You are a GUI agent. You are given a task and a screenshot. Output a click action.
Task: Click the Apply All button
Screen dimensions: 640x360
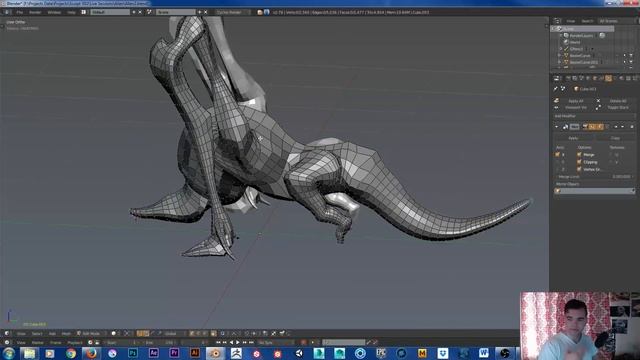coord(575,101)
